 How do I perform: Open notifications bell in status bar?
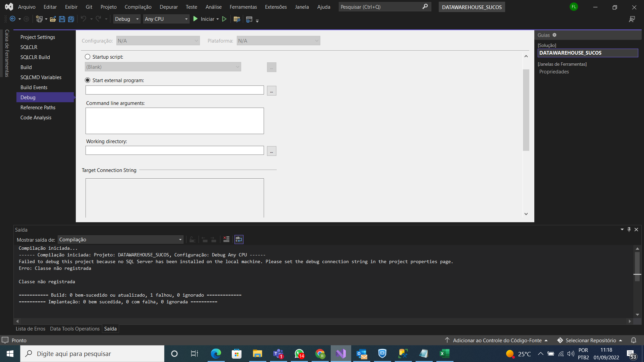click(x=634, y=340)
